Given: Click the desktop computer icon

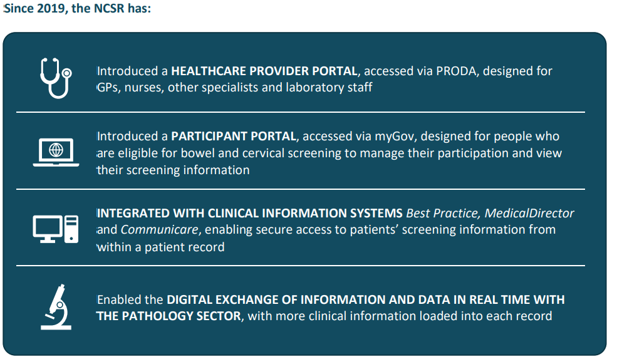Looking at the screenshot, I should (56, 229).
